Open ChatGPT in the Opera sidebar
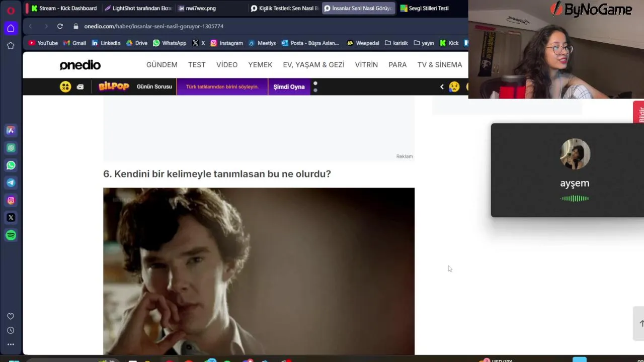This screenshot has height=362, width=644. click(x=11, y=148)
